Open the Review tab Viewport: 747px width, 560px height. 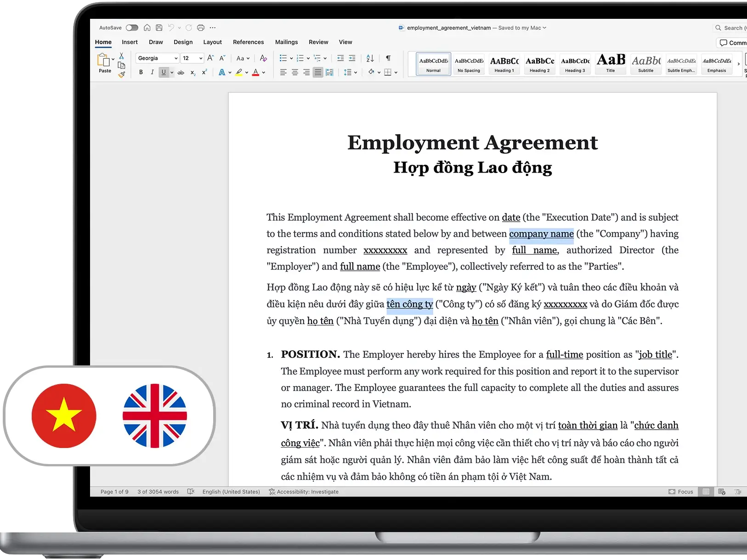click(x=318, y=42)
